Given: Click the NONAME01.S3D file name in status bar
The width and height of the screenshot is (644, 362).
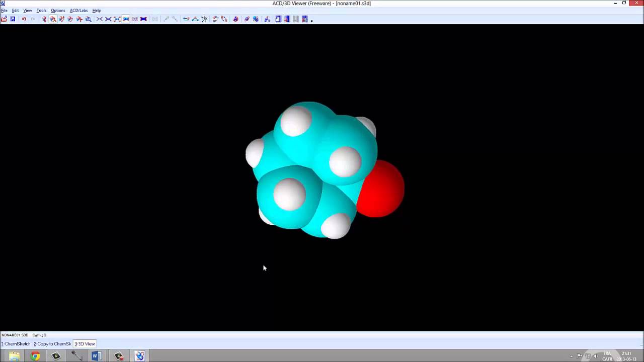Looking at the screenshot, I should [x=15, y=335].
